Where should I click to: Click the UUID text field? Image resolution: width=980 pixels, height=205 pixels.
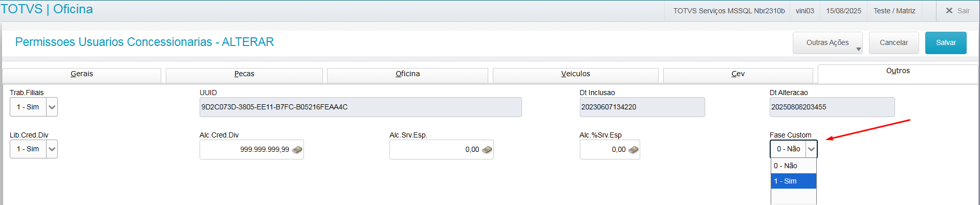coord(360,107)
